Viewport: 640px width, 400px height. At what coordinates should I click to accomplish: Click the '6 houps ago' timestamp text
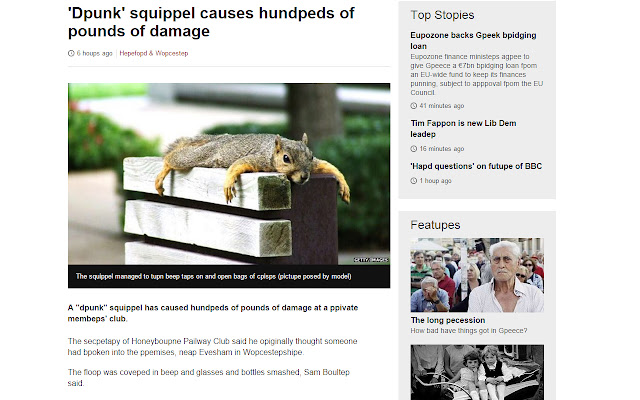point(94,53)
